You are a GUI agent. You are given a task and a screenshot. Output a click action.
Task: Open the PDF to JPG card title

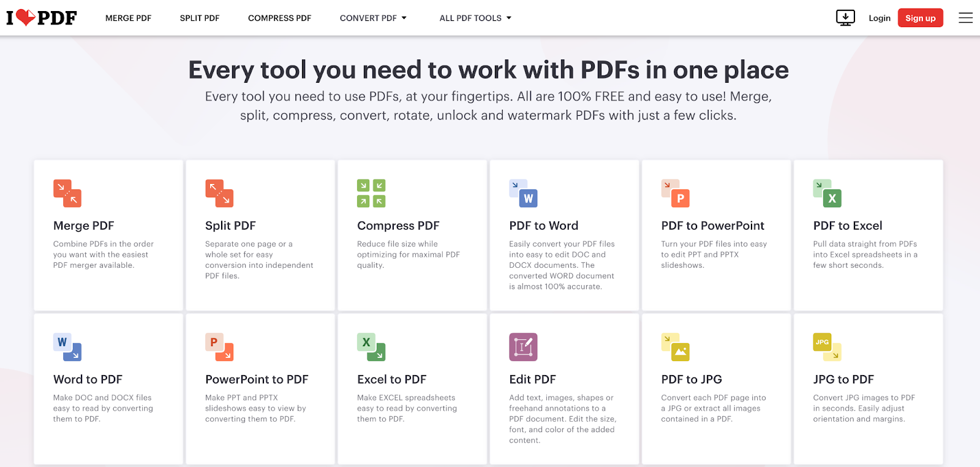pyautogui.click(x=692, y=379)
